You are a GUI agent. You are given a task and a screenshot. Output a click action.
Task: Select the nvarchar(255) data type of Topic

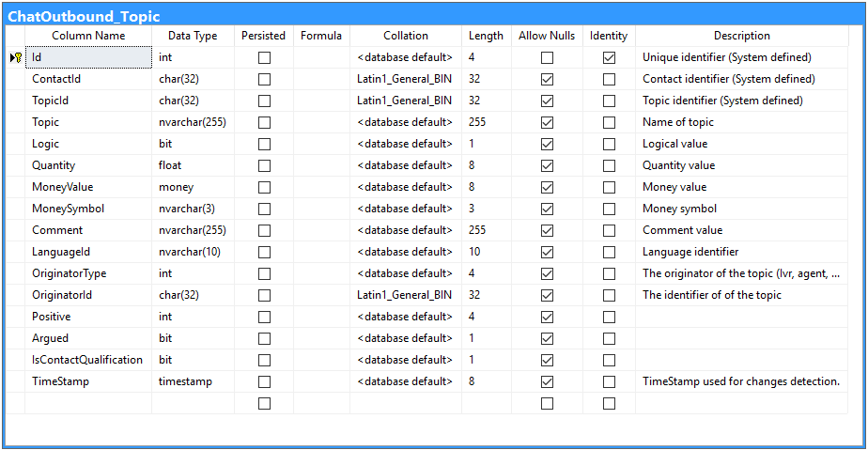pos(193,122)
